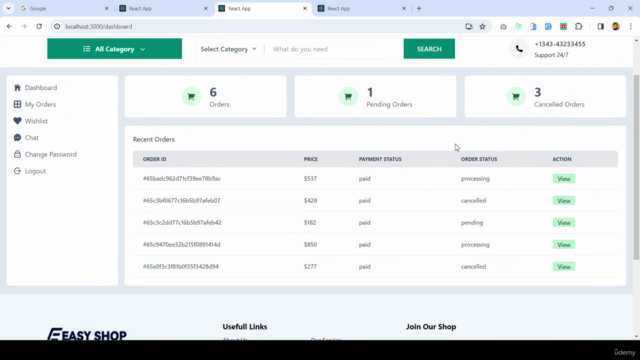
Task: Click the install app icon in address bar
Action: point(469,27)
